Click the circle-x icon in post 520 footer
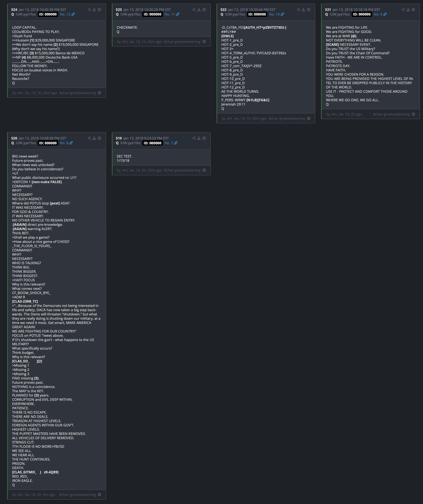Image resolution: width=423 pixels, height=504 pixels. (99, 495)
